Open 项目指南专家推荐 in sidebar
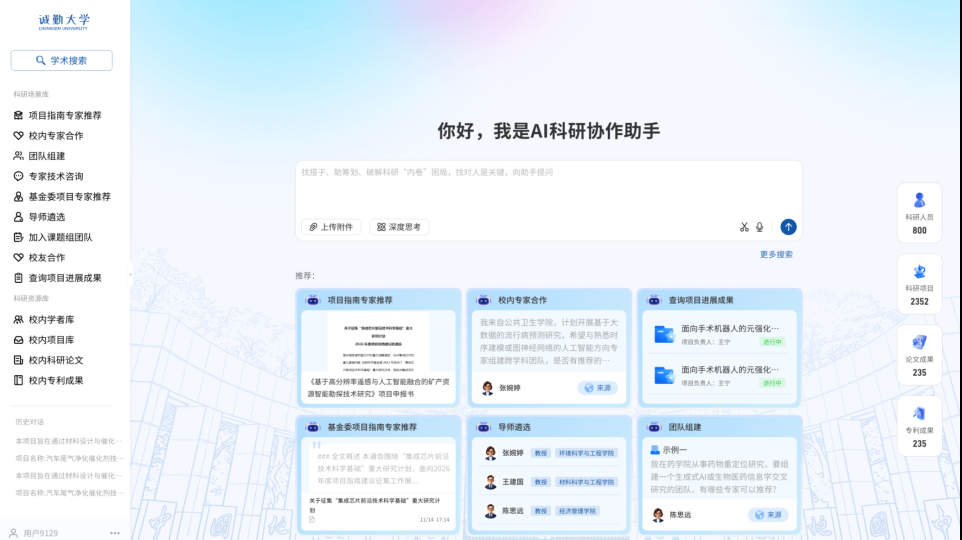962x540 pixels. coord(58,115)
